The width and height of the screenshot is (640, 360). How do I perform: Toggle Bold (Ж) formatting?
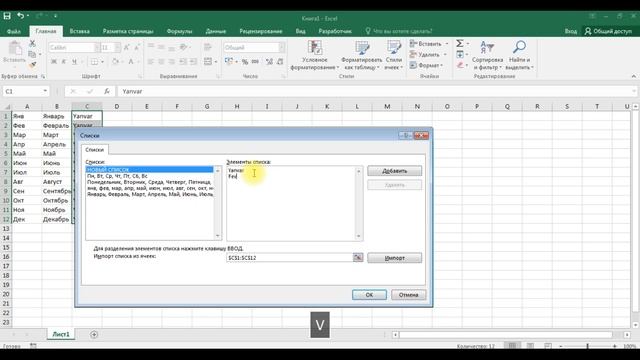[x=53, y=62]
